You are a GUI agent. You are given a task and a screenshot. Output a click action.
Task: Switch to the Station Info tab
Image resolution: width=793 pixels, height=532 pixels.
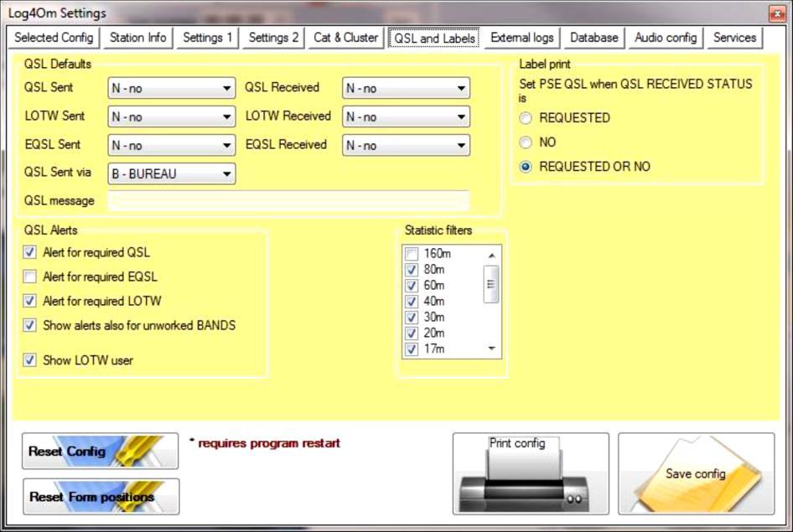(138, 38)
